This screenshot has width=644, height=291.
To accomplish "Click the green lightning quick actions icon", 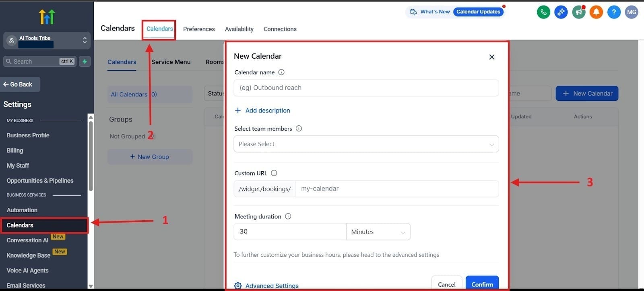I will pos(85,61).
